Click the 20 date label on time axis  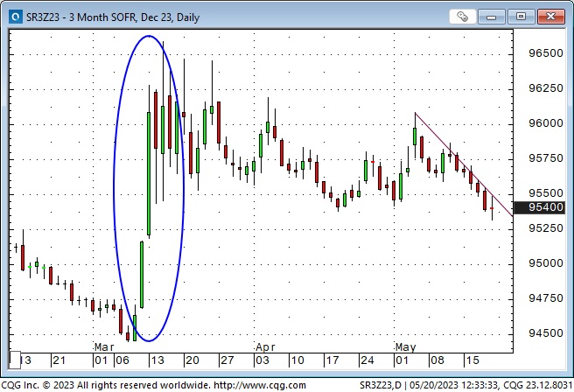click(x=192, y=360)
